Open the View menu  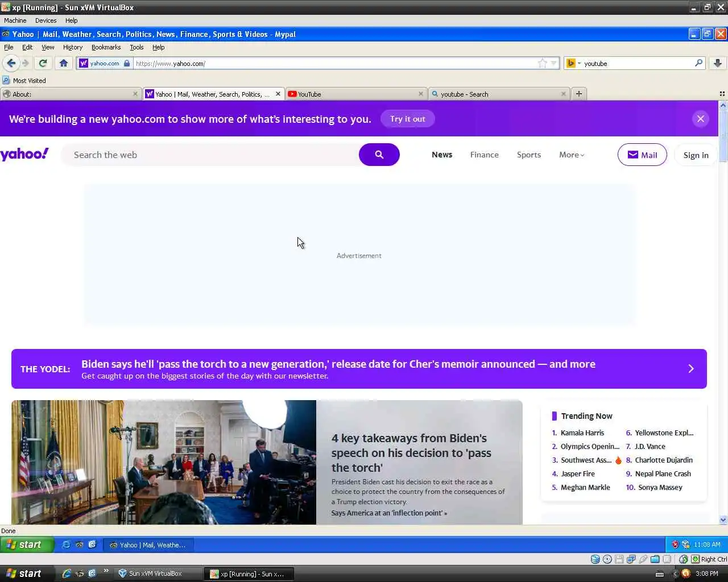pyautogui.click(x=48, y=47)
